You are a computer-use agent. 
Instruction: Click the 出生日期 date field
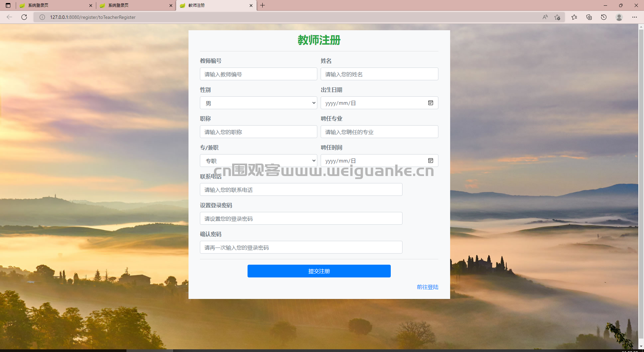379,103
